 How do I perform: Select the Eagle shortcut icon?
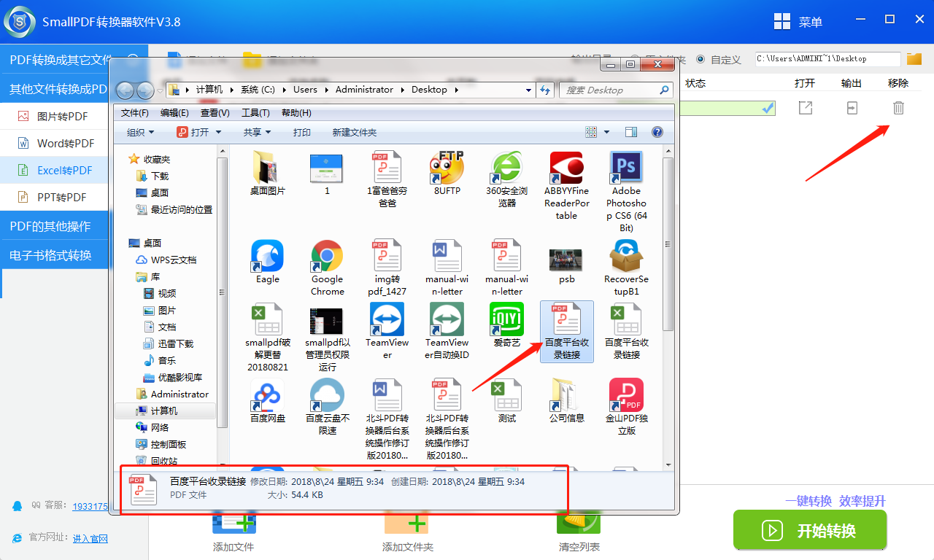(x=267, y=256)
